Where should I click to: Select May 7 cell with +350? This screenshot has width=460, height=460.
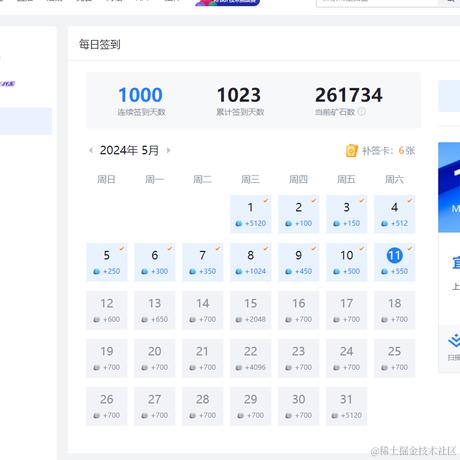203,262
